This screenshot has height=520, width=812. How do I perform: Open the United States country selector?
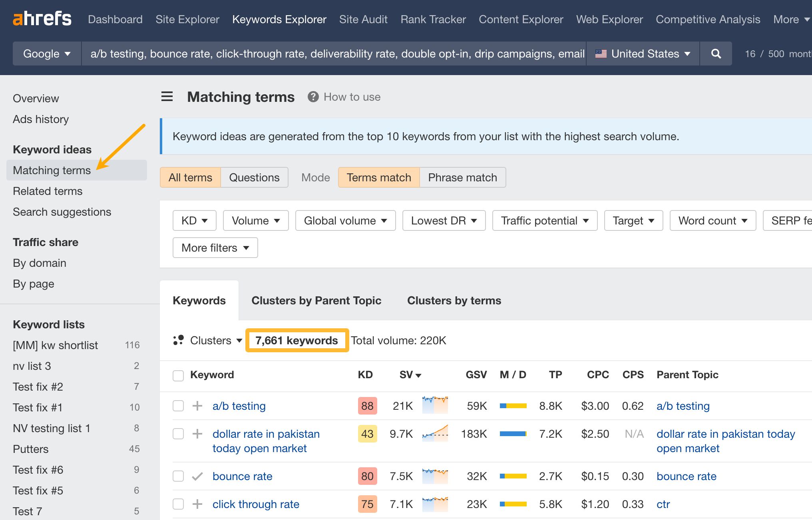[x=642, y=53]
